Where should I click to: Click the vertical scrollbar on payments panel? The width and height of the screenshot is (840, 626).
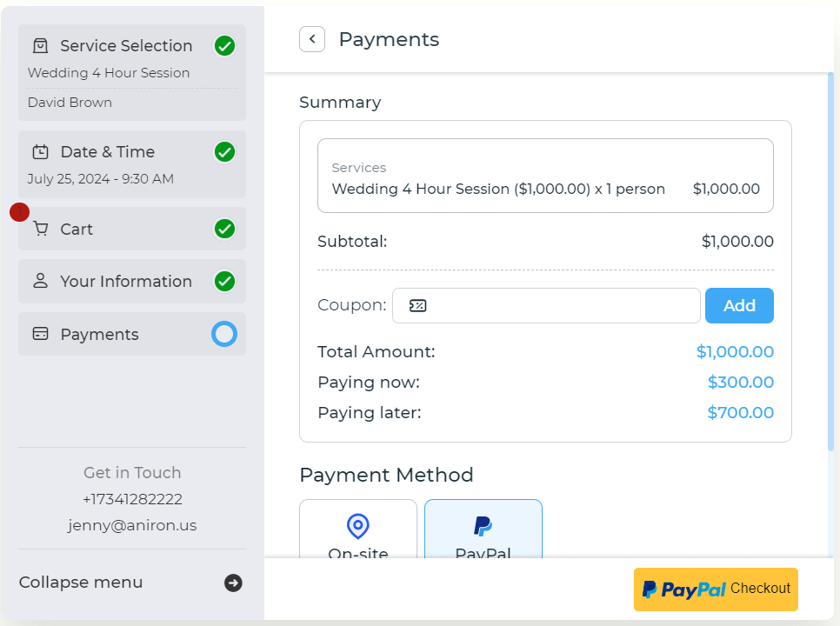(830, 261)
